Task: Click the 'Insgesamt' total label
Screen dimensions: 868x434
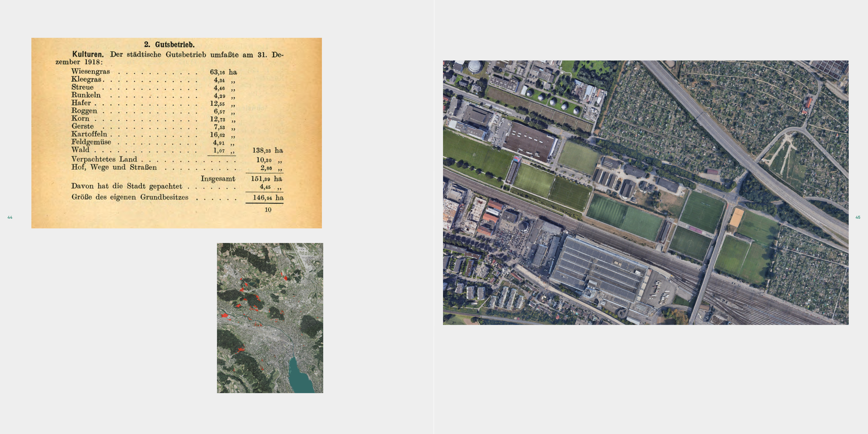Action: click(x=218, y=179)
